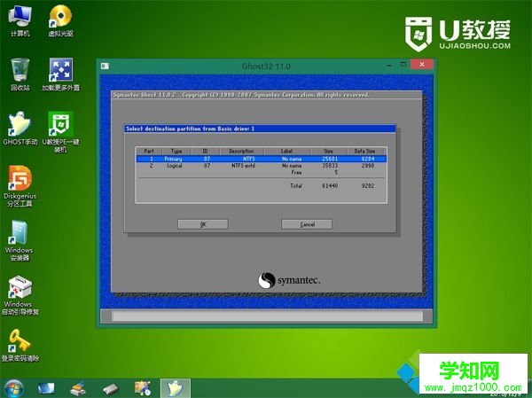Close the Ghost32 11.0 window
The width and height of the screenshot is (532, 398).
[x=422, y=64]
